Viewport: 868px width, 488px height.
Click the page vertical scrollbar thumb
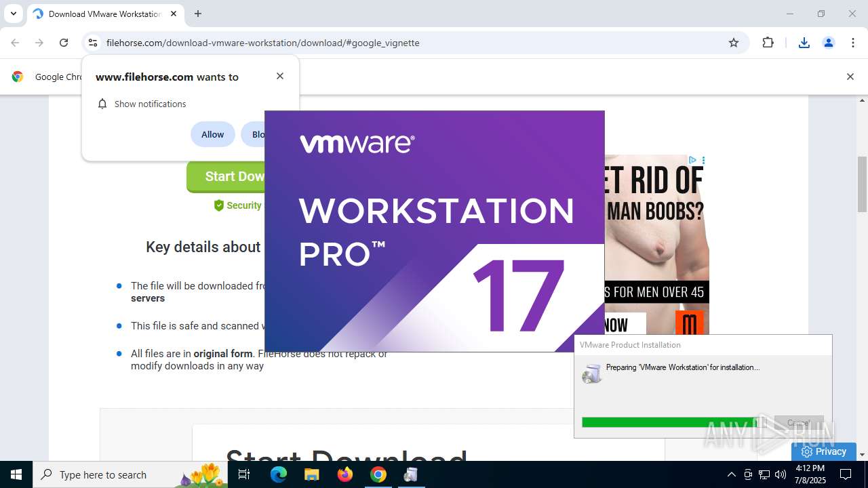click(x=862, y=184)
